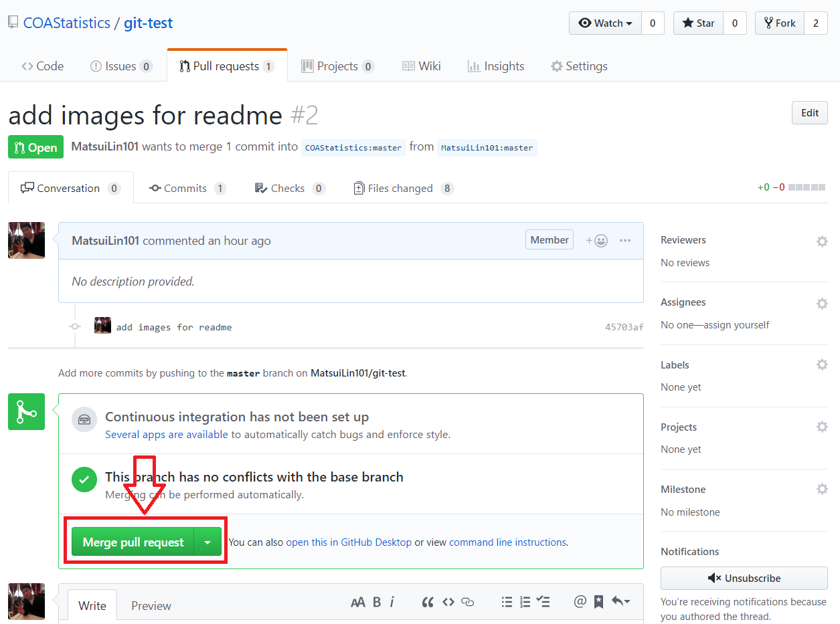Click the watchers count next to Watch
Viewport: 840px width, 624px height.
pos(653,23)
